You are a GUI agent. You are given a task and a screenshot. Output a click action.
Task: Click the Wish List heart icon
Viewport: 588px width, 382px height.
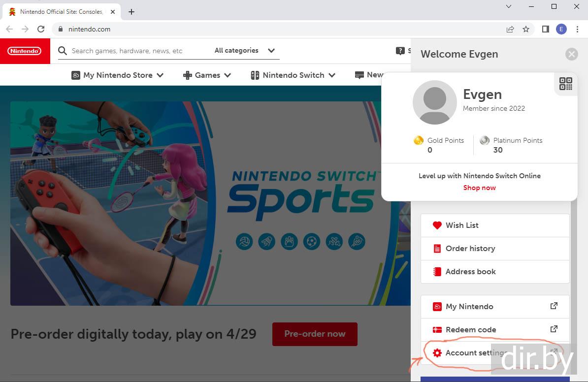point(437,225)
